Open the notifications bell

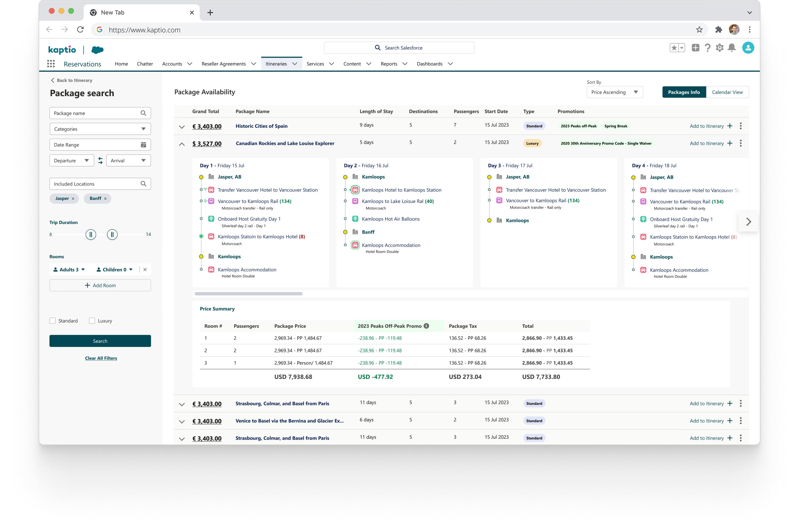(732, 48)
